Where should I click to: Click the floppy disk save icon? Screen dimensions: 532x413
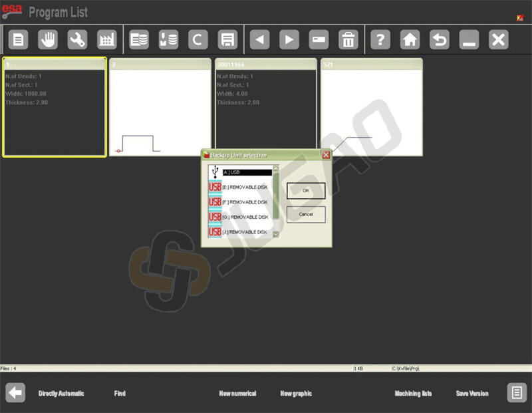(227, 40)
